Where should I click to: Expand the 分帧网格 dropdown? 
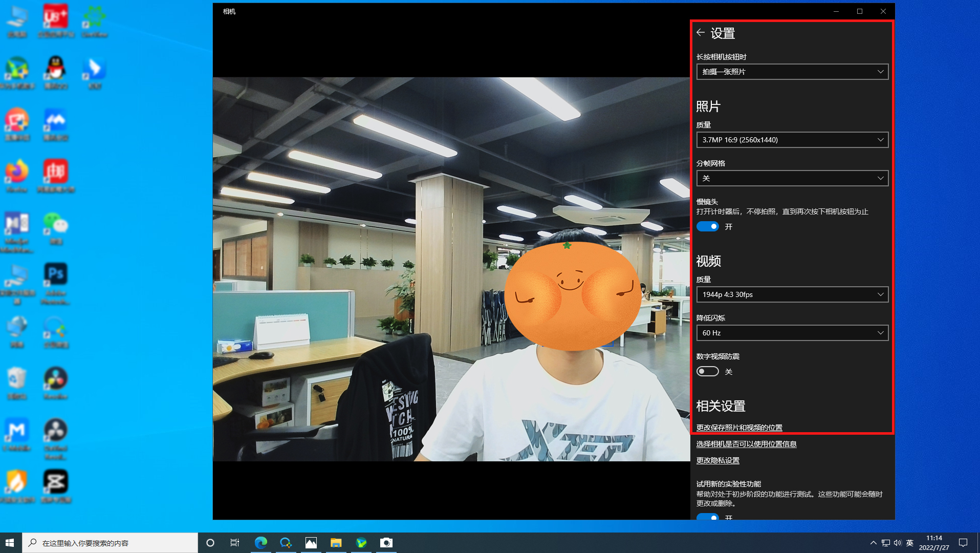click(792, 178)
